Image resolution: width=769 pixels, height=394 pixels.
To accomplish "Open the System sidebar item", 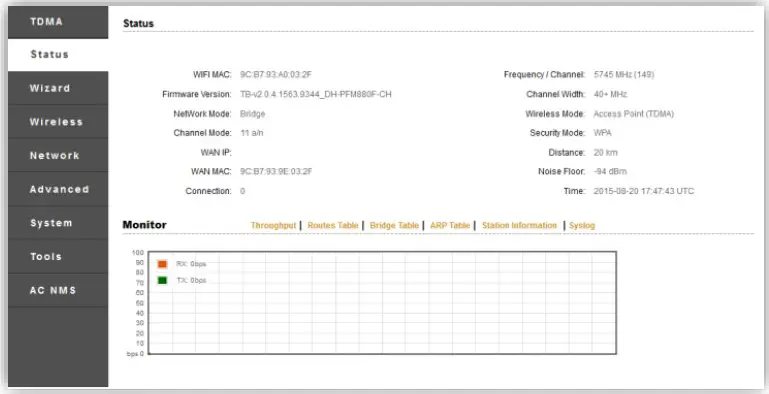I will coord(58,223).
